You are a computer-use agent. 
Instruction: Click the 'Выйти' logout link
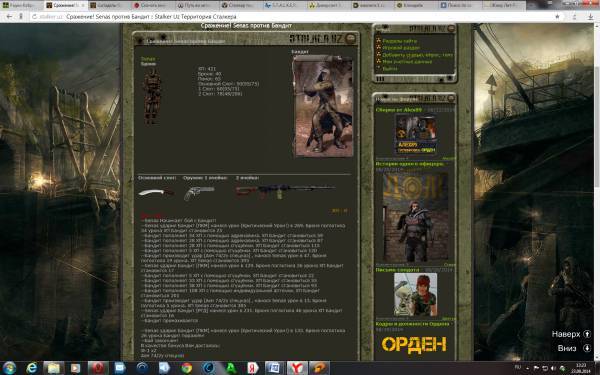point(390,69)
